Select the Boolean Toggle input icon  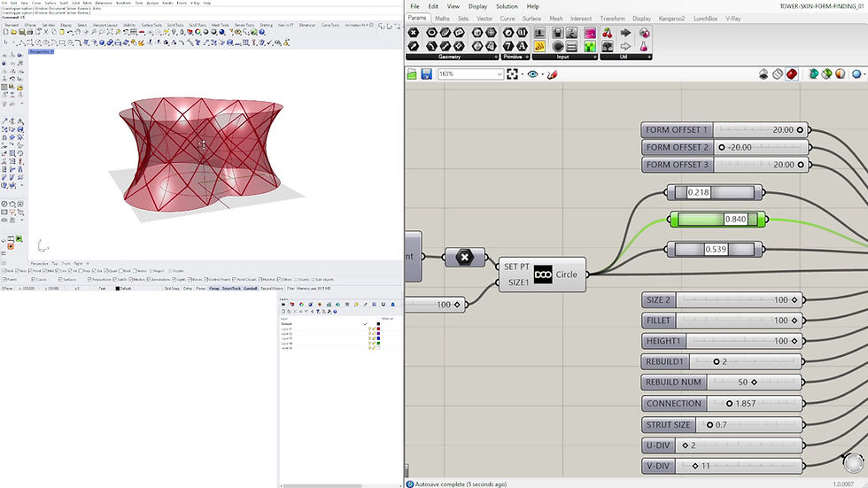557,33
